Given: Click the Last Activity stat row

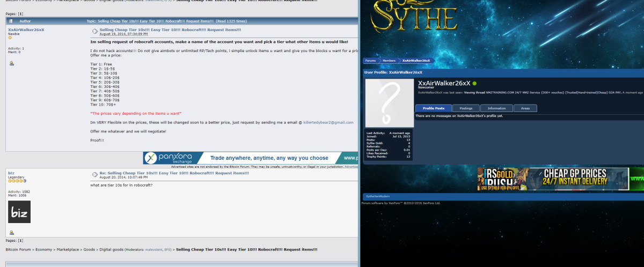Looking at the screenshot, I should click(388, 133).
